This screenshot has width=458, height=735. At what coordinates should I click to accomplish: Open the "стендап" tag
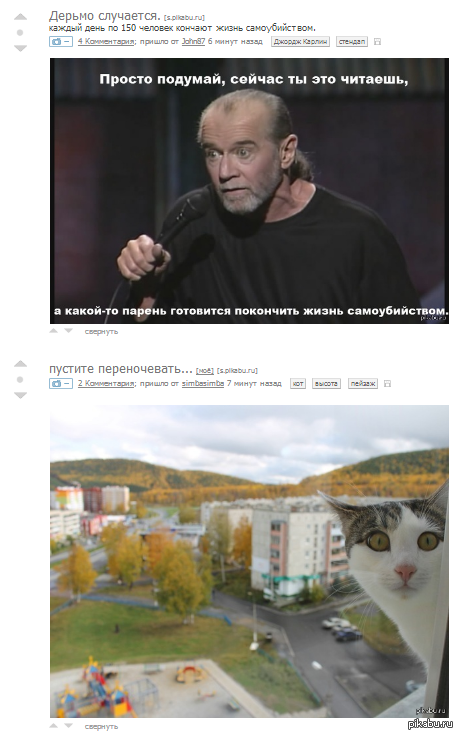tap(352, 42)
